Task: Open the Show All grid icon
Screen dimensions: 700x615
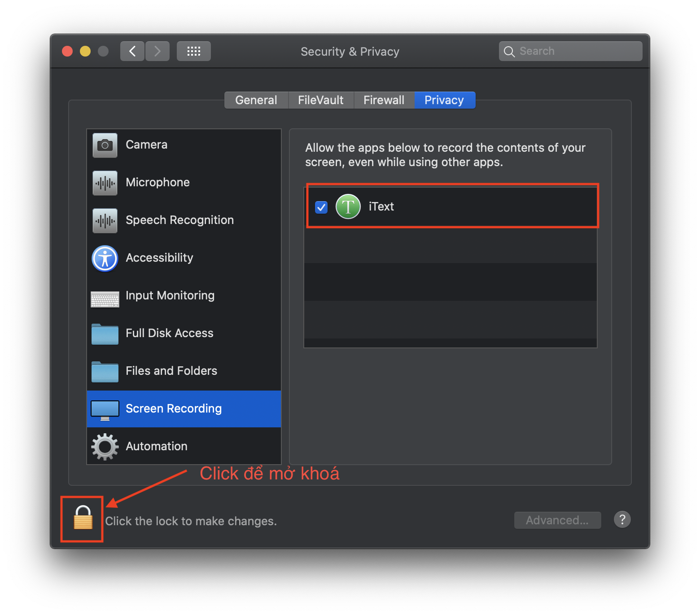Action: pyautogui.click(x=193, y=51)
